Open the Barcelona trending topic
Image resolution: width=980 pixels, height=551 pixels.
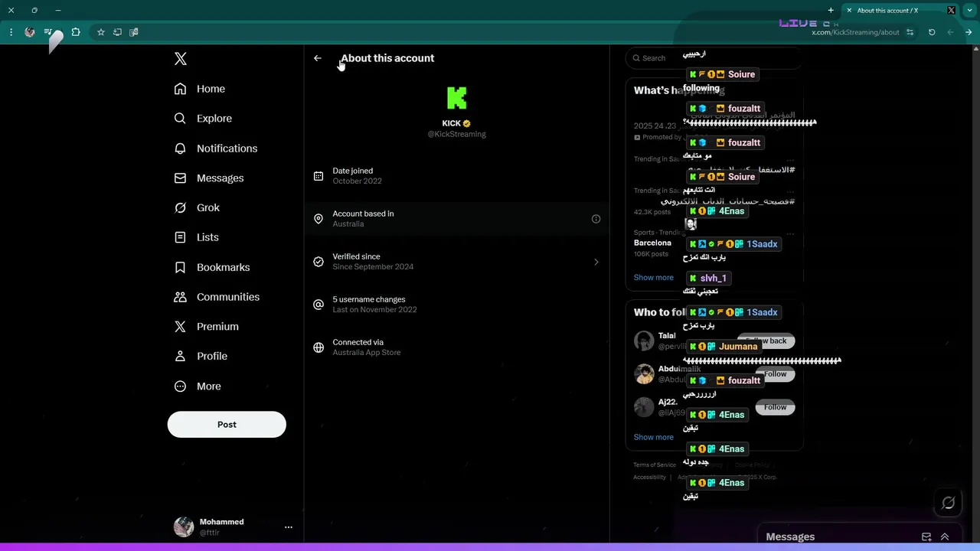pos(652,243)
